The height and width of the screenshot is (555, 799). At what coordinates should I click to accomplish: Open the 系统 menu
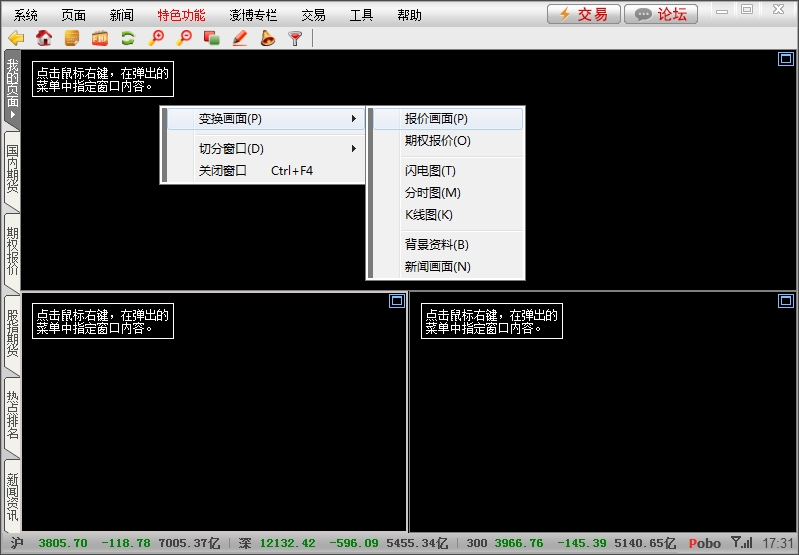(x=25, y=15)
